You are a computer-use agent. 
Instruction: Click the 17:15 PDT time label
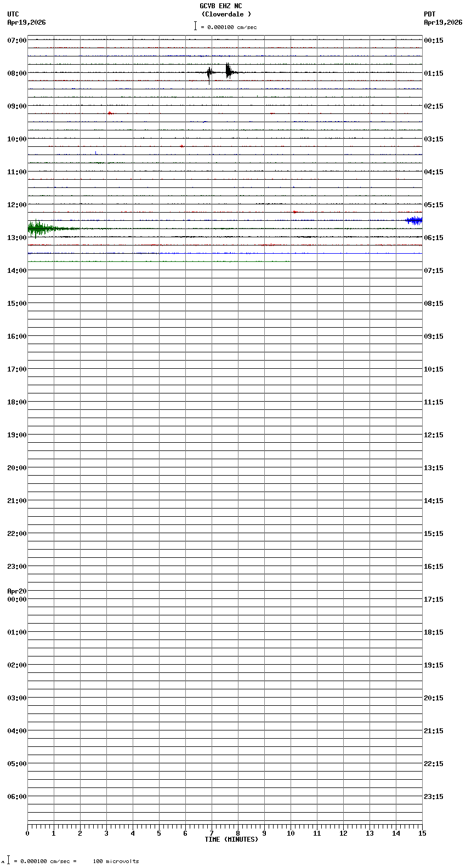click(x=434, y=599)
